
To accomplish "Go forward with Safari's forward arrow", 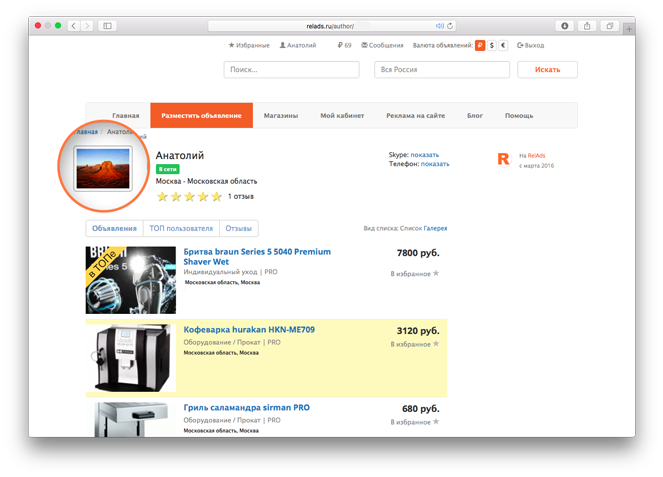I will [87, 26].
